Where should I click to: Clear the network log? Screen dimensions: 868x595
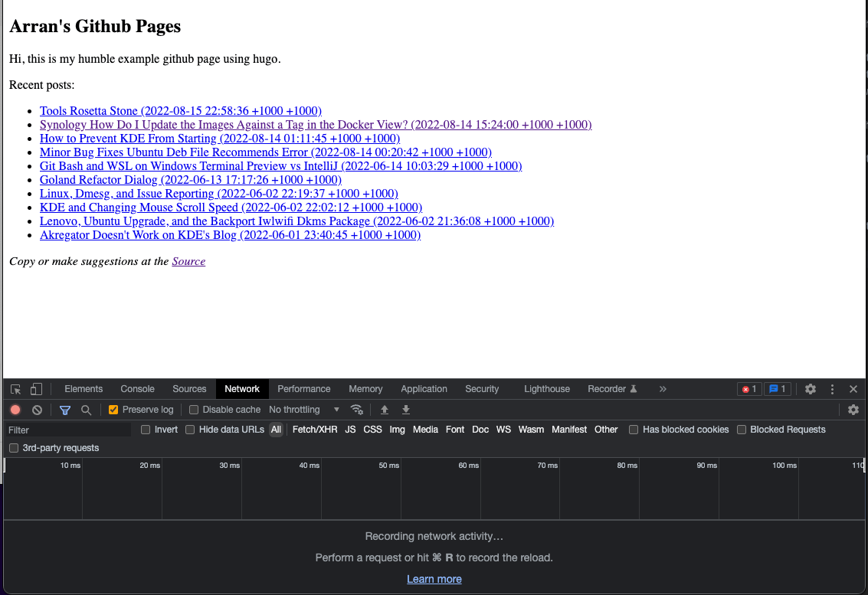36,410
